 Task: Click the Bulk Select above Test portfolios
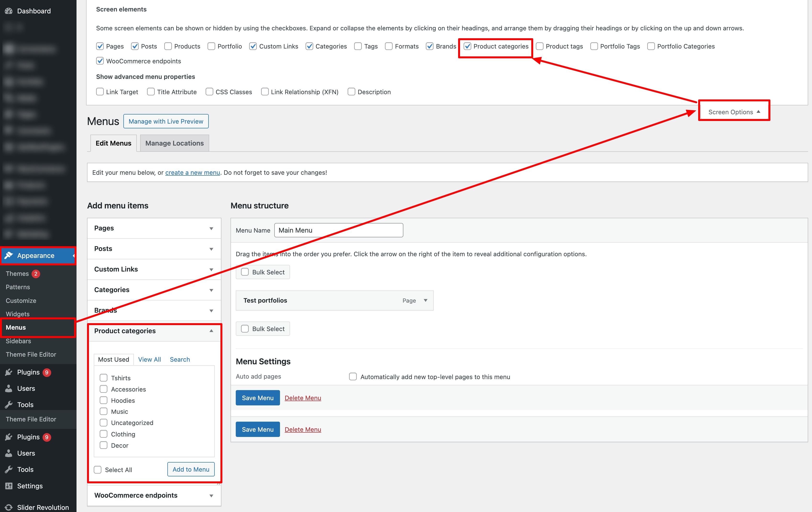[x=263, y=272]
